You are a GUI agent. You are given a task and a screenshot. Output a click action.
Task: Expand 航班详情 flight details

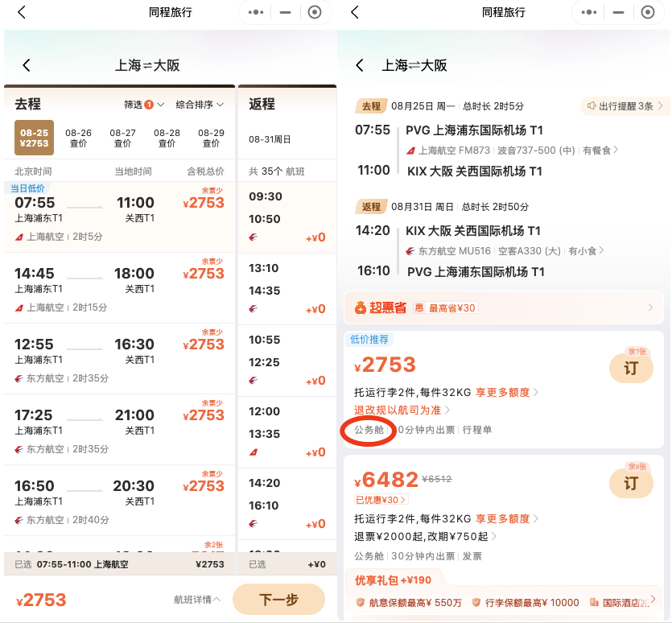[x=197, y=600]
